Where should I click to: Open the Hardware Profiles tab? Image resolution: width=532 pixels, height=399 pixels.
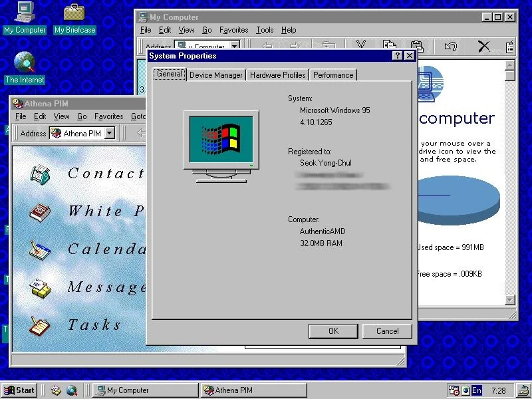(277, 75)
